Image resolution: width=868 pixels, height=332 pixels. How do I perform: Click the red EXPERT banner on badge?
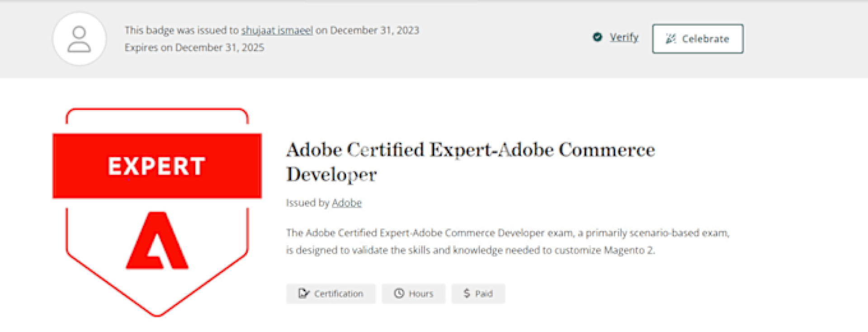157,166
